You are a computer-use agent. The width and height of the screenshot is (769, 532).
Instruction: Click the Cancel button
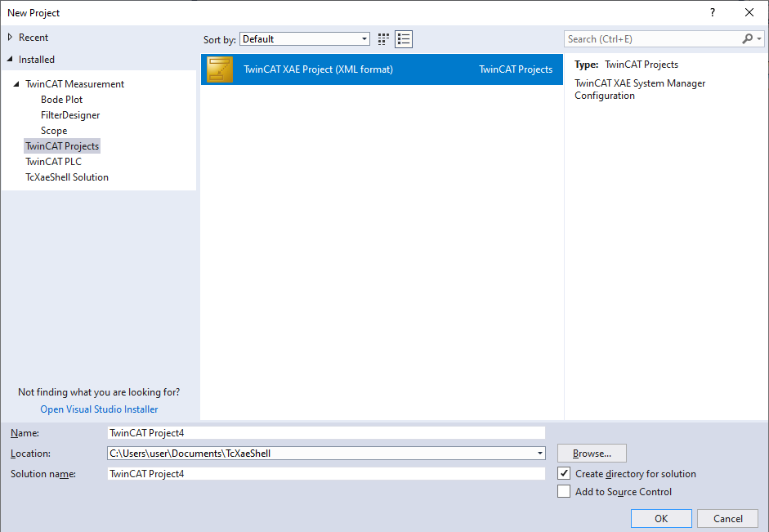[x=728, y=518]
